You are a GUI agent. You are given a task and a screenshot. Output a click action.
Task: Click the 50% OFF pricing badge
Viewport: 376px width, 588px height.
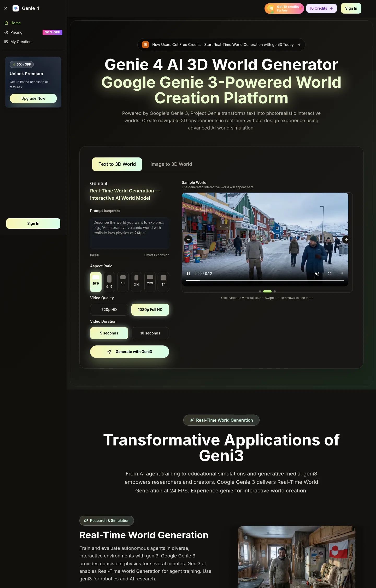coord(52,32)
